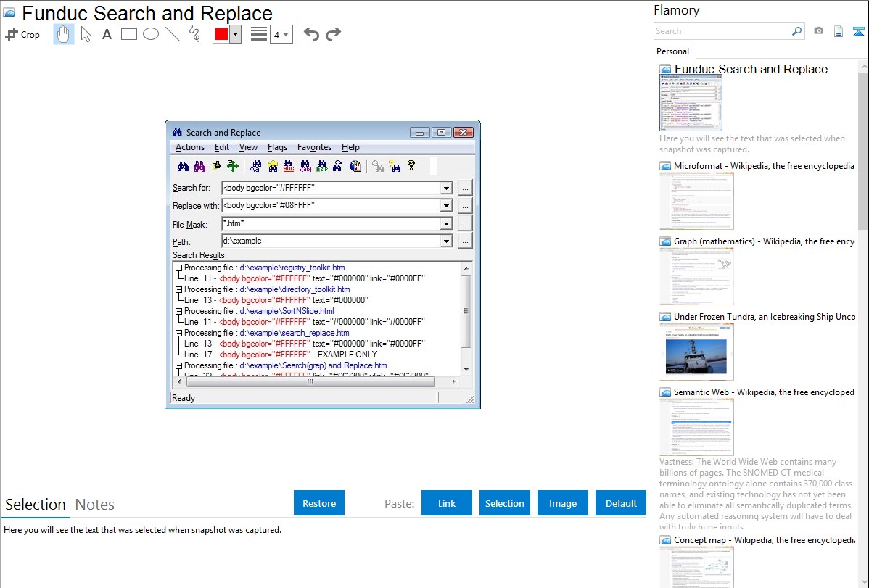Click the blue binoculars Search icon
The width and height of the screenshot is (869, 588).
click(x=183, y=166)
